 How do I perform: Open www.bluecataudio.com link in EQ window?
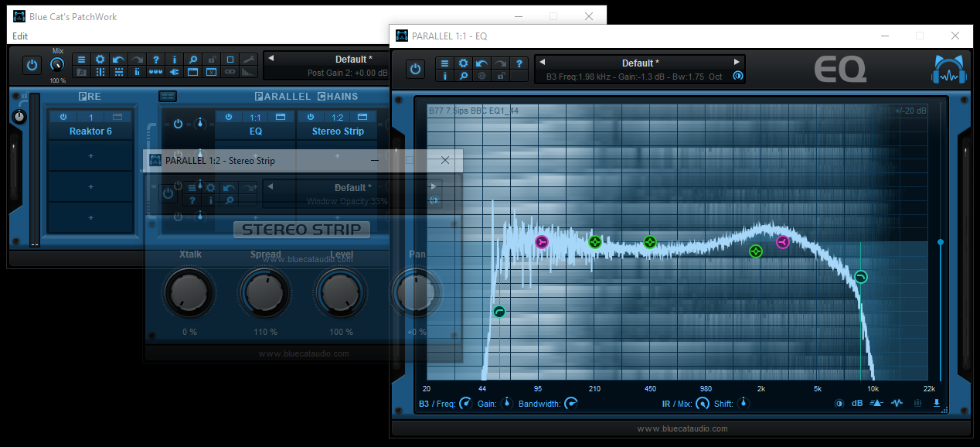(682, 428)
